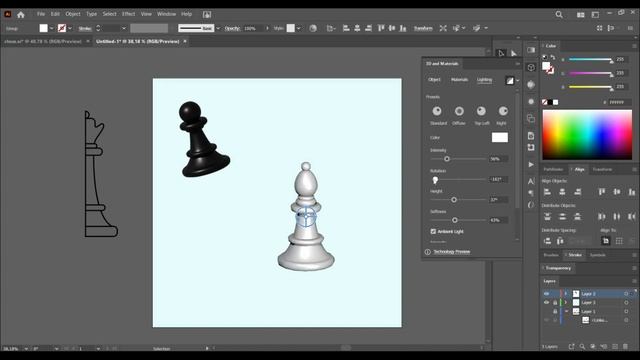Click vertical distribute center icon

click(x=562, y=217)
